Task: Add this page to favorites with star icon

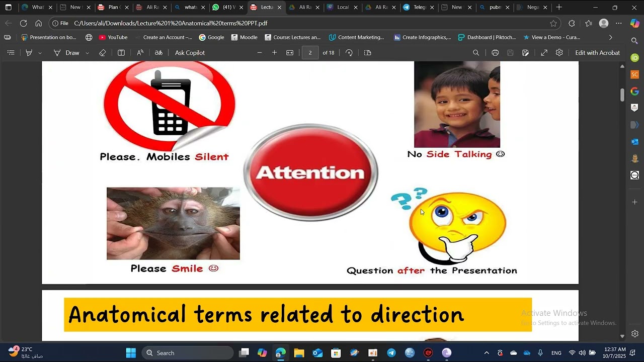Action: coord(553,23)
